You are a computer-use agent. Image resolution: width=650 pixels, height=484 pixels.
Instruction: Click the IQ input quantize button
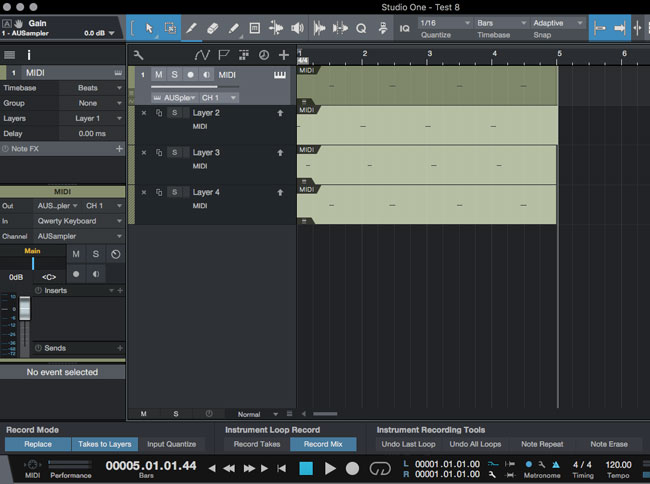tap(404, 28)
